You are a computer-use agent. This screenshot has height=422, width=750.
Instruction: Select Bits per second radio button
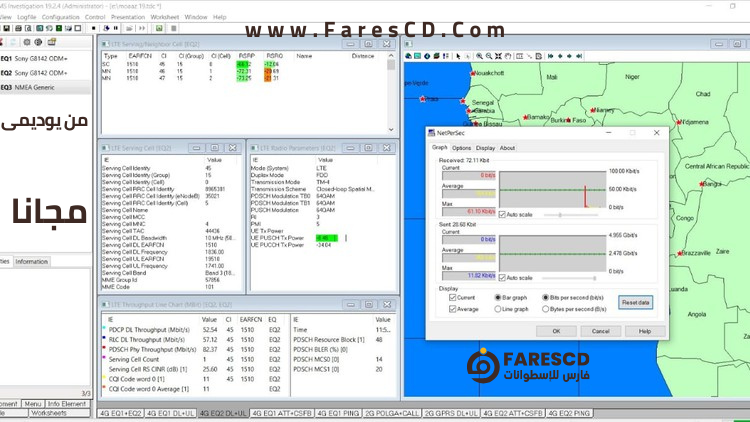(x=545, y=297)
